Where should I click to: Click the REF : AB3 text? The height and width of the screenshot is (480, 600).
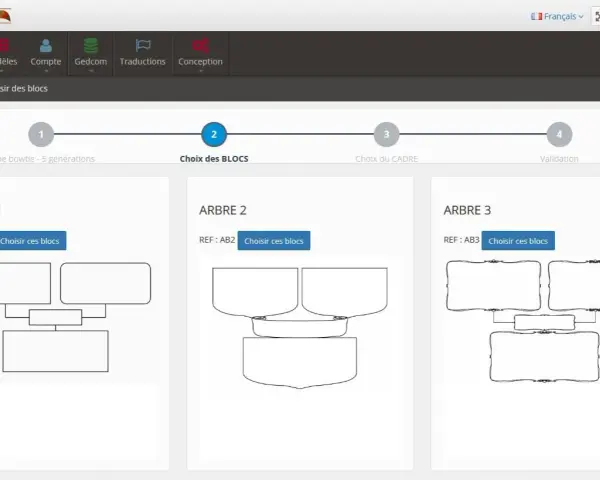click(x=461, y=240)
